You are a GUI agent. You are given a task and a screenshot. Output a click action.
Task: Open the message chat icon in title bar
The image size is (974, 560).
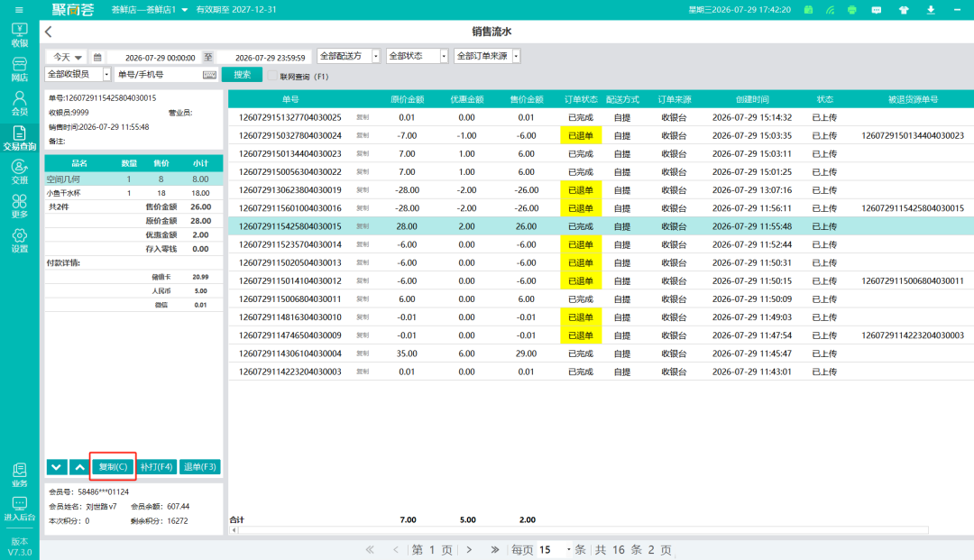tap(877, 10)
